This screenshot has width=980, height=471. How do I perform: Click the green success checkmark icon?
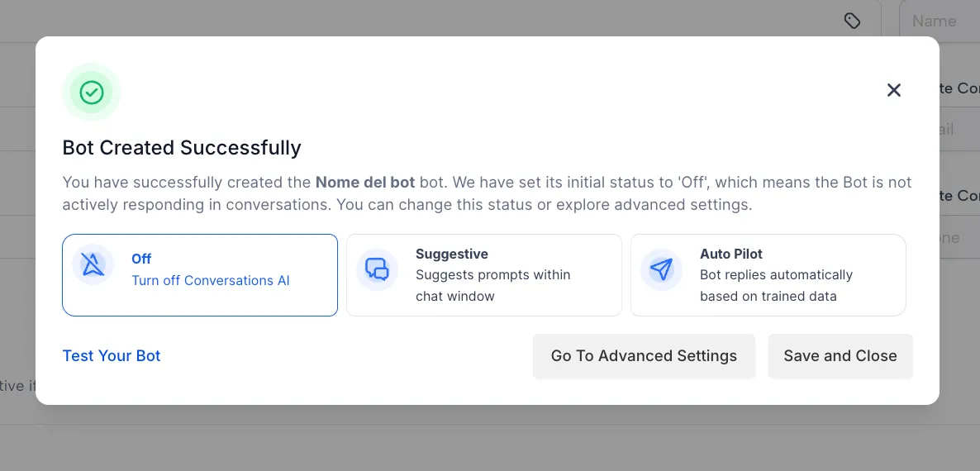92,93
